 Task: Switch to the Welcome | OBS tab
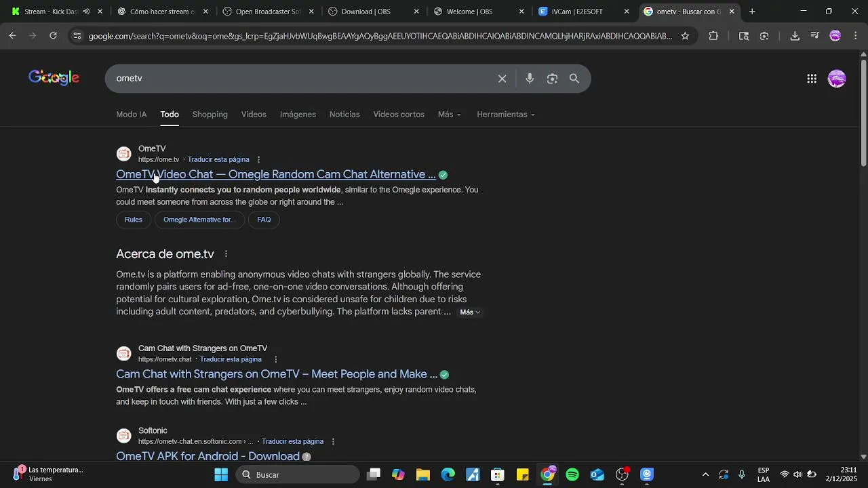click(x=479, y=12)
